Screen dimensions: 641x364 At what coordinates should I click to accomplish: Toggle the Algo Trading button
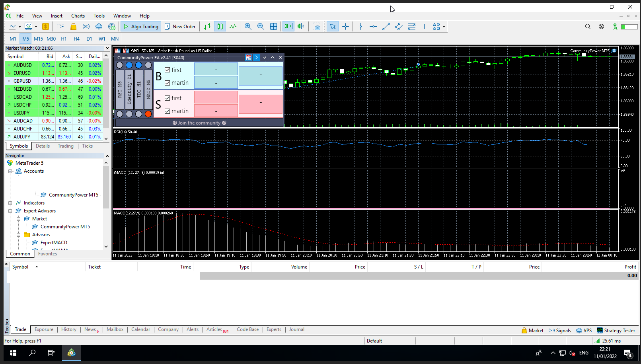coord(141,26)
